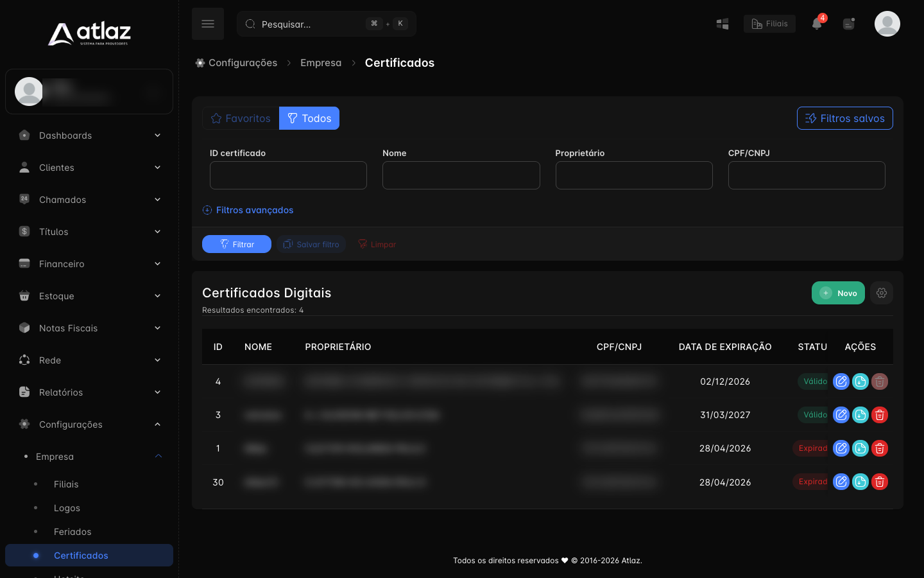Expand the Chamados menu
The height and width of the screenshot is (578, 924).
pyautogui.click(x=89, y=200)
